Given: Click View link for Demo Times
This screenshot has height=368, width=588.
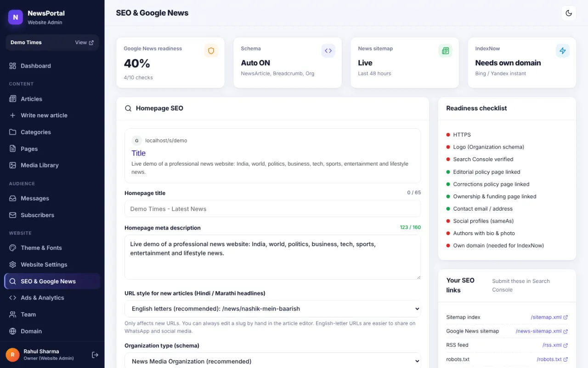Looking at the screenshot, I should coord(84,42).
